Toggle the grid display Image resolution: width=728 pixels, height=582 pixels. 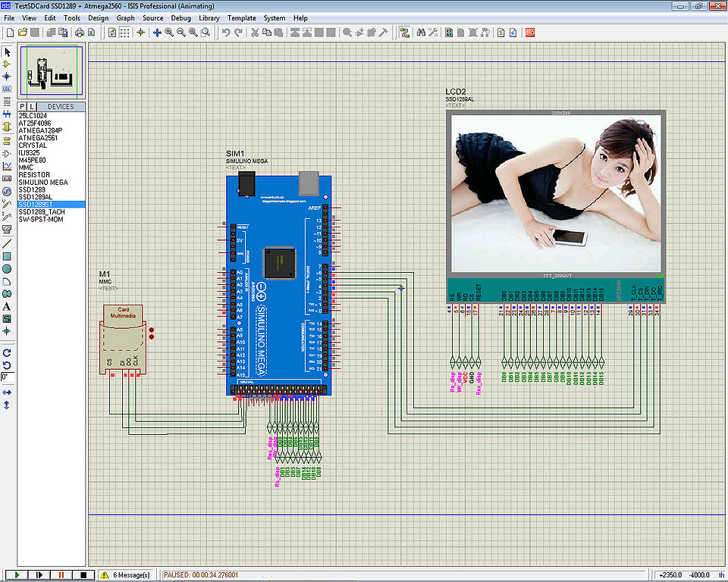pos(124,33)
